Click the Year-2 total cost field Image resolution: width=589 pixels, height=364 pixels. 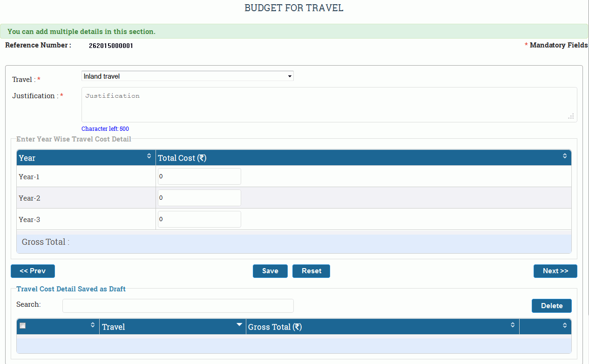[x=199, y=198]
